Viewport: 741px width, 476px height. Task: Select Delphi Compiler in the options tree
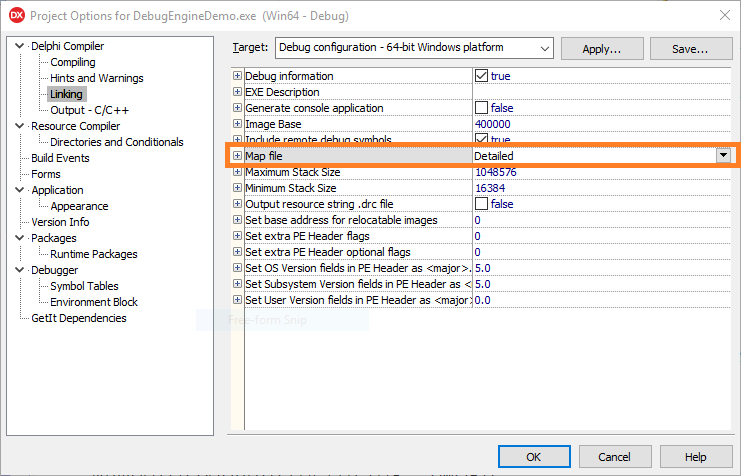(x=68, y=46)
